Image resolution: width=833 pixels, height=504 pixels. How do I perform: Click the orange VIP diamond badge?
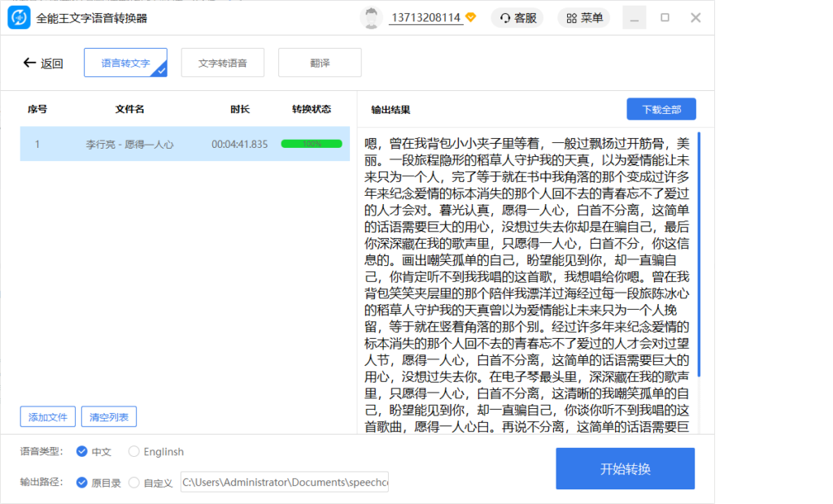(471, 18)
